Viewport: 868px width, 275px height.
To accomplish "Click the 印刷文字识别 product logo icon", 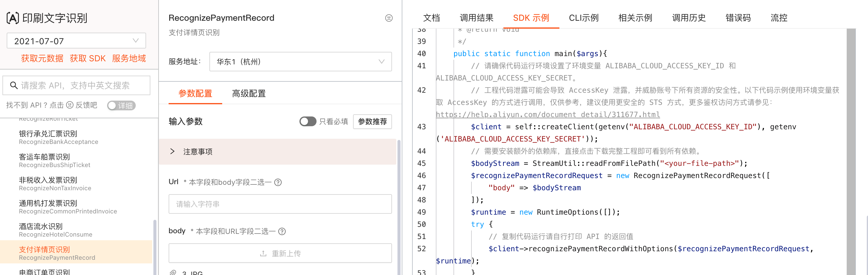I will [13, 18].
